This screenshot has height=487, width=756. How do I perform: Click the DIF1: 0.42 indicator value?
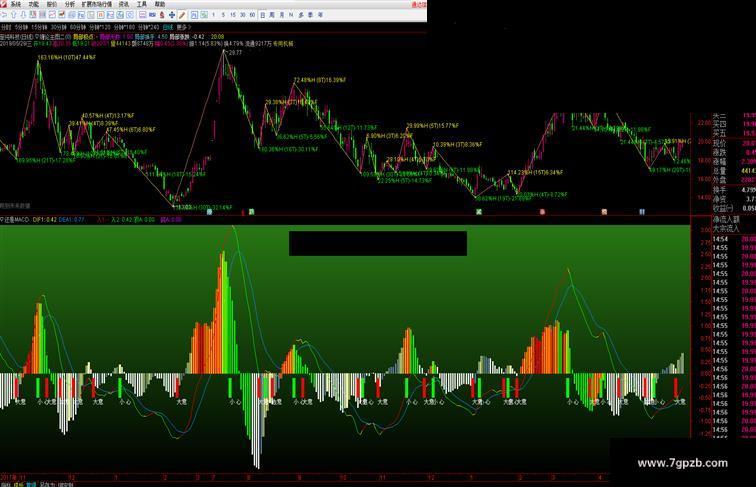45,220
